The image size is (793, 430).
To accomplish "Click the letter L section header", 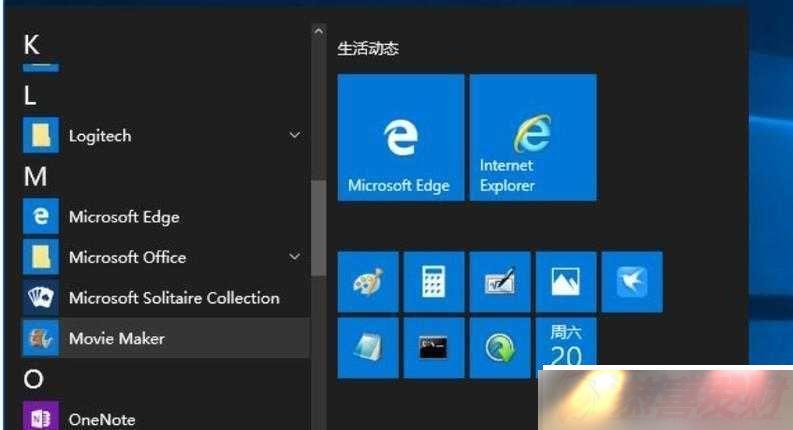I will [x=30, y=96].
